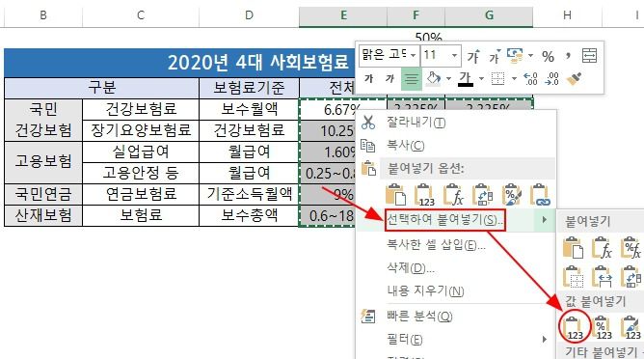Click the 국민연금 cell
644x359 pixels.
pos(43,194)
